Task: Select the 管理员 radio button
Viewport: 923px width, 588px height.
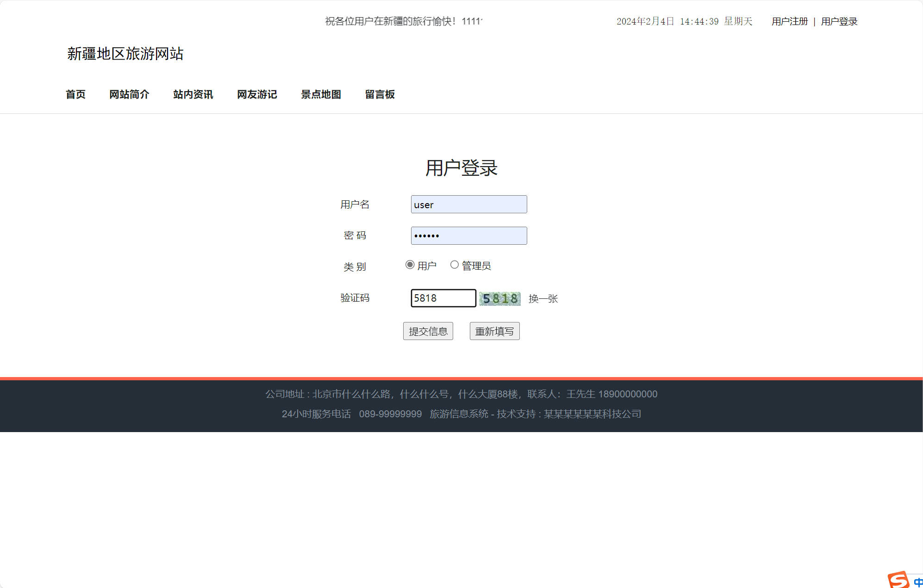Action: (x=454, y=264)
